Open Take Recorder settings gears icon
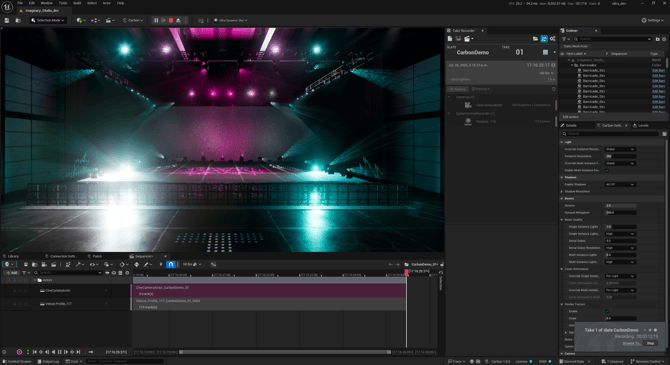This screenshot has width=670, height=365. point(552,39)
